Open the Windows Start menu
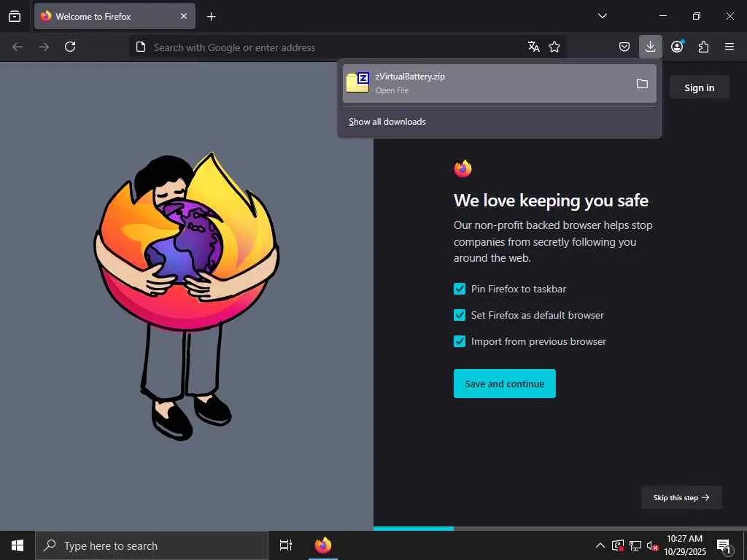The width and height of the screenshot is (747, 560). [x=18, y=545]
